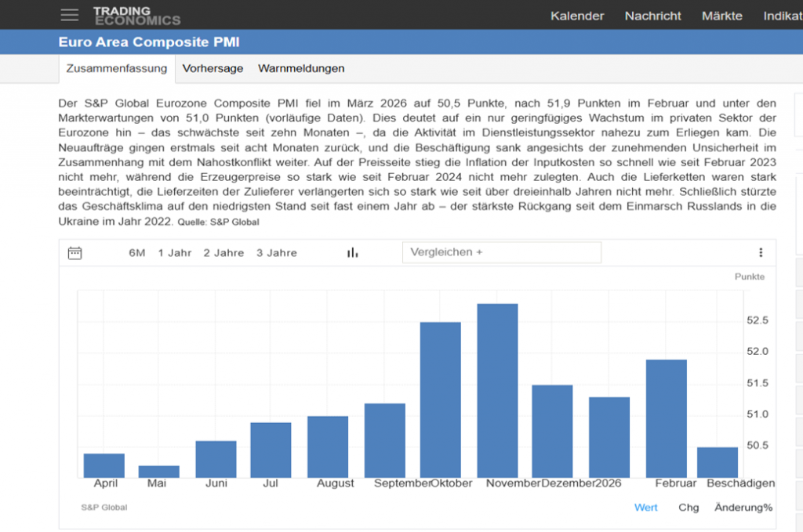Toggle chart to Chg view

coord(689,508)
